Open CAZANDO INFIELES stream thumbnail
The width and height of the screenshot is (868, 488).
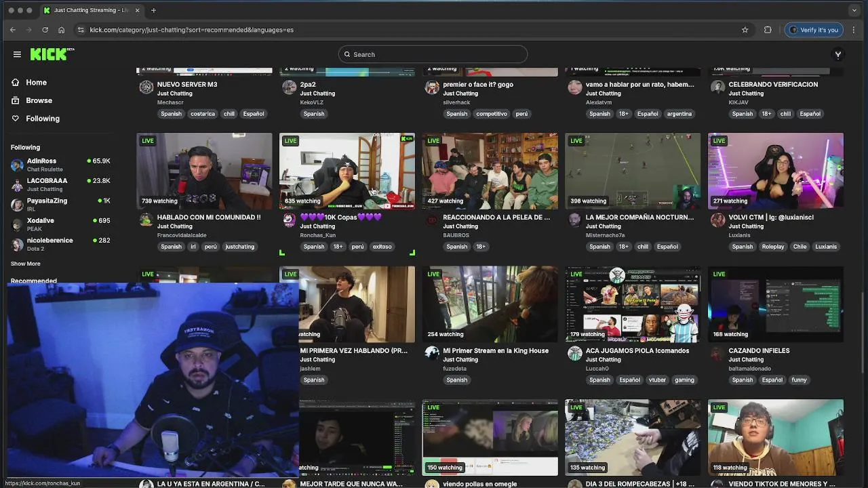tap(776, 304)
